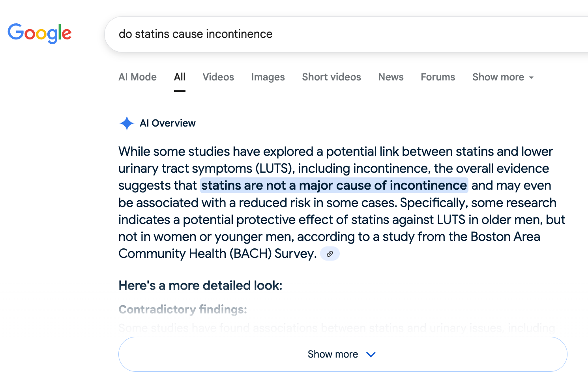Click the "Community Health (BACH) Survey" text
Screen dimensions: 588x384
[217, 254]
